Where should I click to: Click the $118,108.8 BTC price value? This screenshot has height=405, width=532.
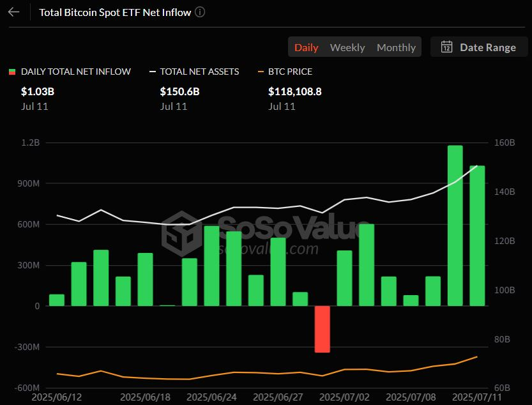pyautogui.click(x=294, y=91)
